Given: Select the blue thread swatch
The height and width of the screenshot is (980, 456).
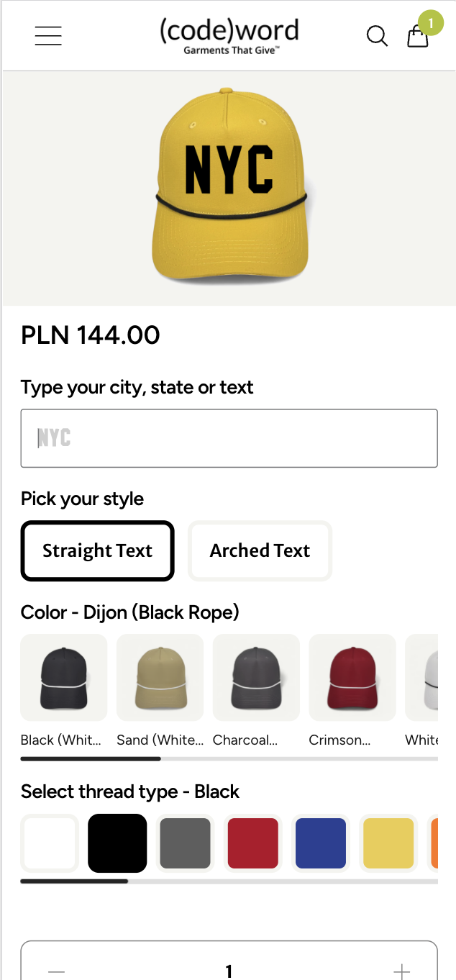Looking at the screenshot, I should coord(320,843).
